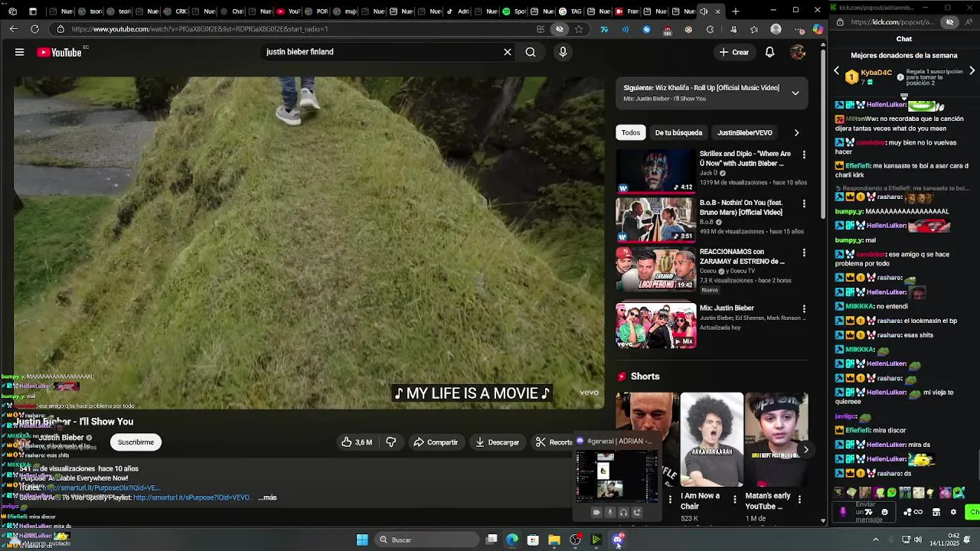Open volume control in system tray
The image size is (980, 551).
point(919,540)
